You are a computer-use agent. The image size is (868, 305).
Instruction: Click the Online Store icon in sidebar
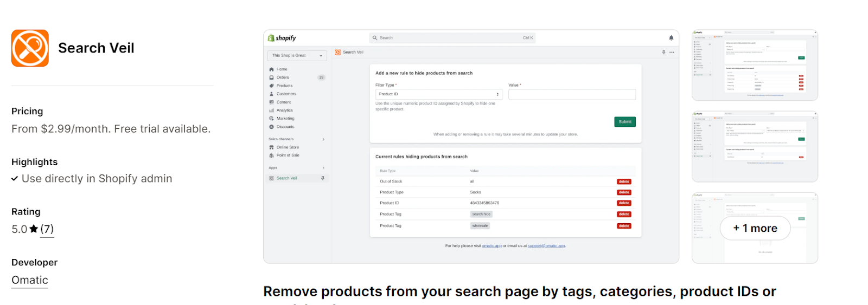click(x=271, y=147)
